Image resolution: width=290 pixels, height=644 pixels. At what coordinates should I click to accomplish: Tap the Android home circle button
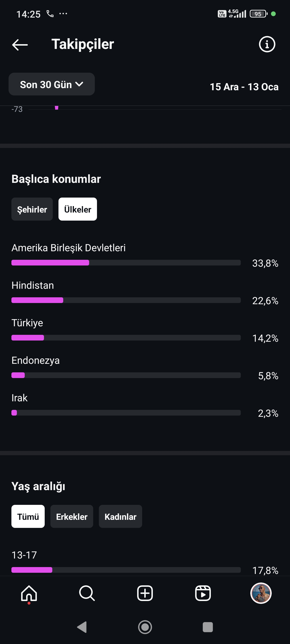145,627
